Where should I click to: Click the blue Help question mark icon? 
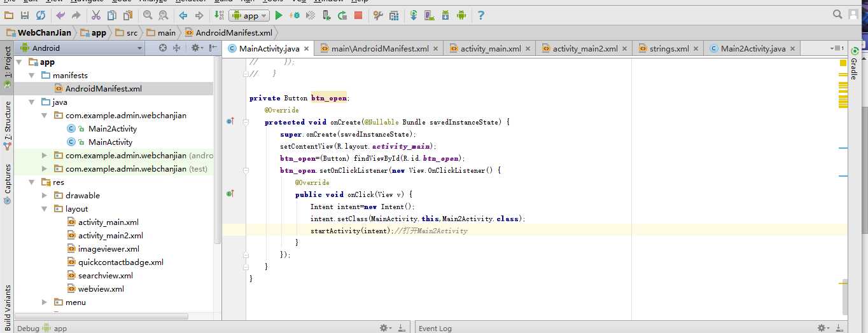click(x=481, y=15)
